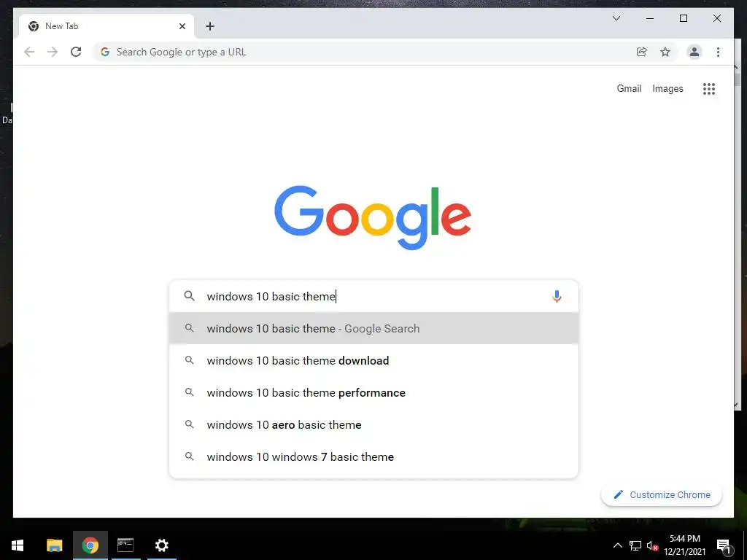Click the back navigation arrow
The width and height of the screenshot is (747, 560).
[29, 52]
